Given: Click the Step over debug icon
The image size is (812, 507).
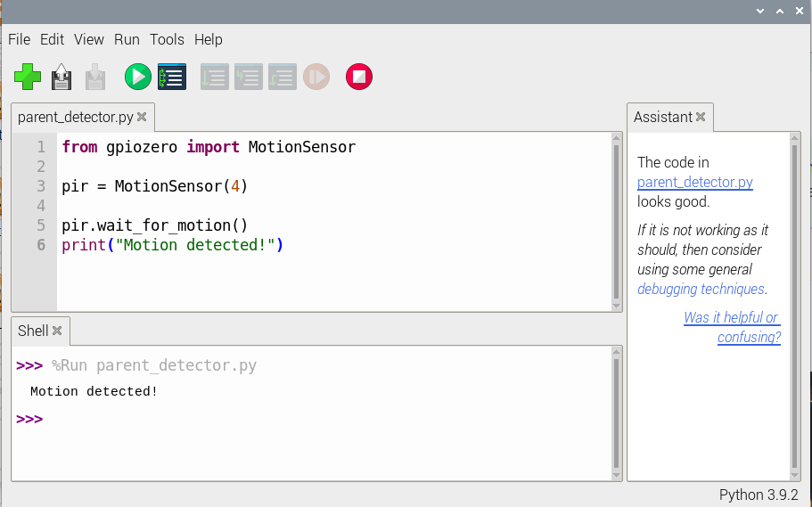Looking at the screenshot, I should pyautogui.click(x=215, y=77).
